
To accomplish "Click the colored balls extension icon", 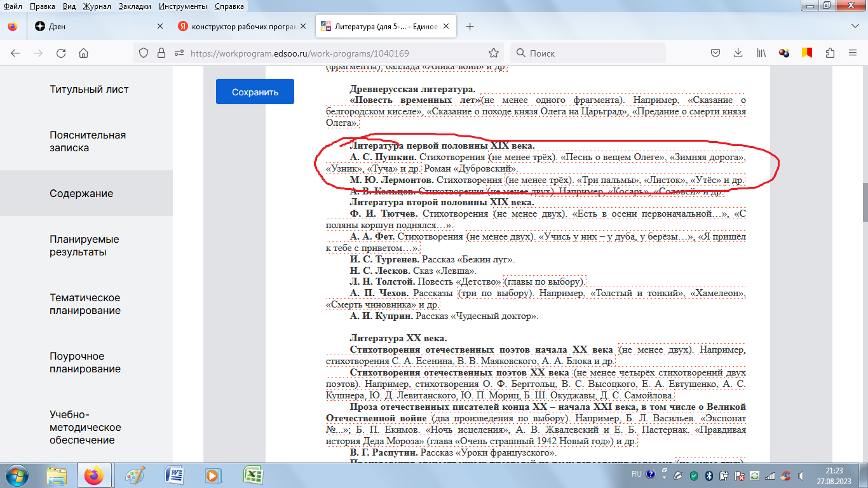I will pos(784,53).
